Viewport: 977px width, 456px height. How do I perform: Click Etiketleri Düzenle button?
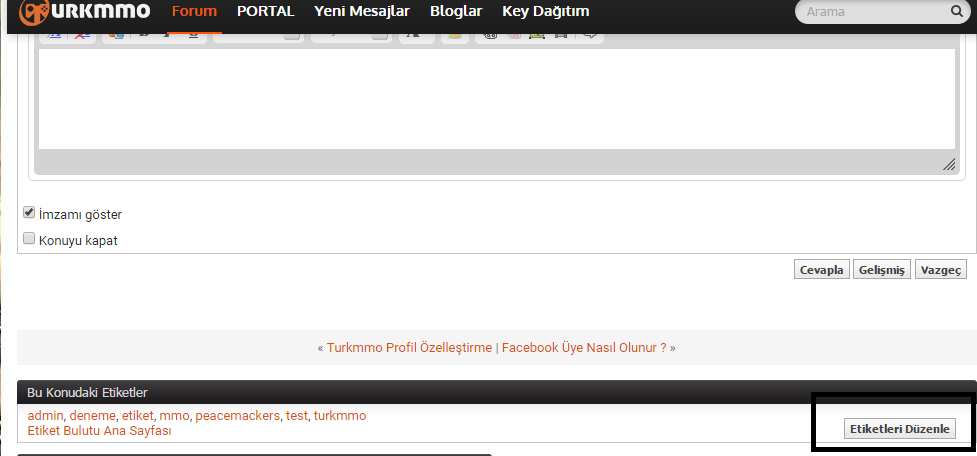pyautogui.click(x=900, y=429)
